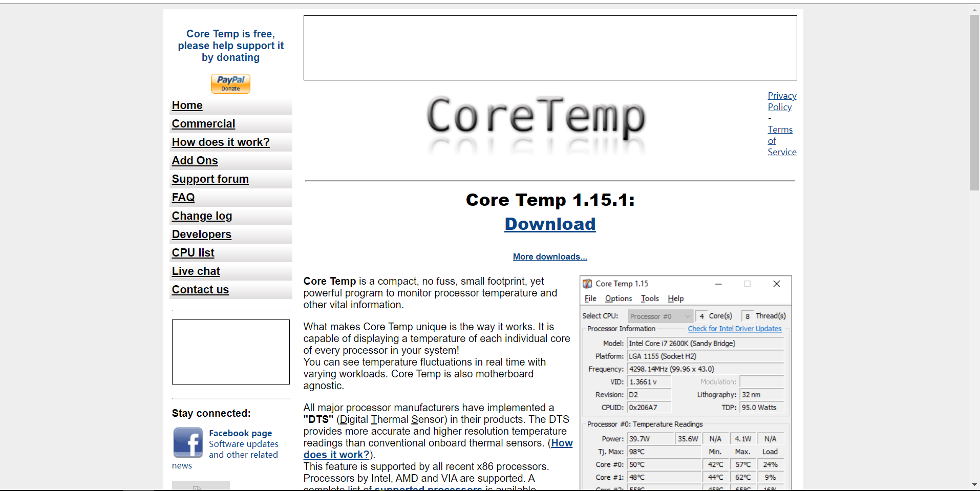Click the TDP value 95.0 Watts

coord(761,408)
